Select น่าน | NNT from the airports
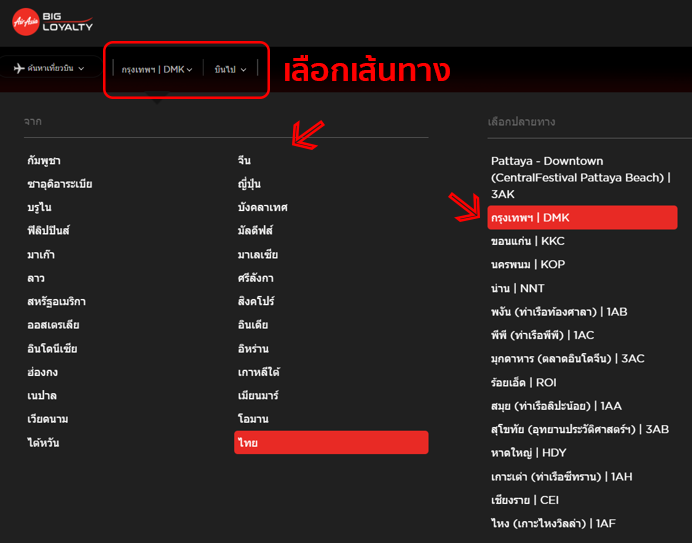Image resolution: width=692 pixels, height=543 pixels. pos(517,288)
